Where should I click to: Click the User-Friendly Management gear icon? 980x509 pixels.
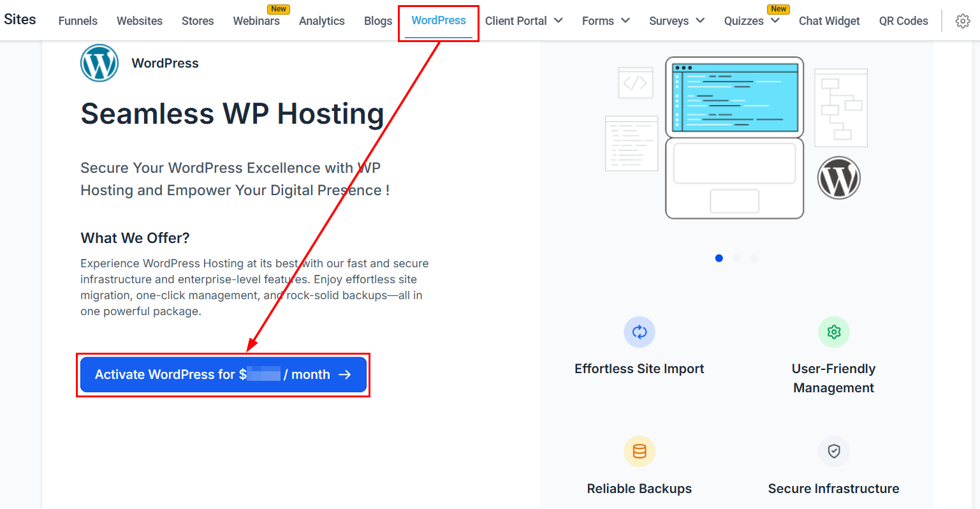(x=833, y=332)
